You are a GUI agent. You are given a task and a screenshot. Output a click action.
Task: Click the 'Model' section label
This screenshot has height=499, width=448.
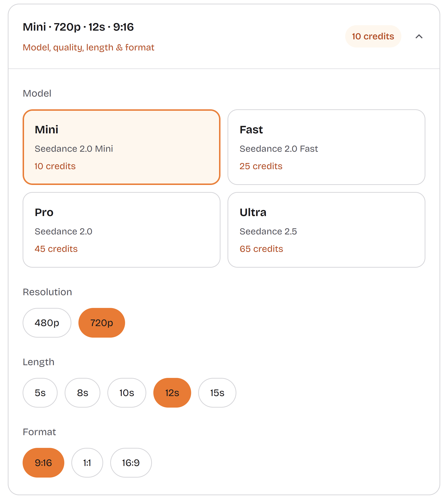(x=37, y=93)
